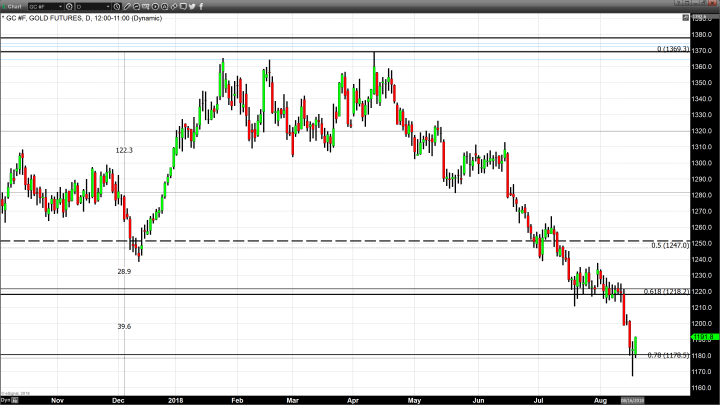The width and height of the screenshot is (720, 405).
Task: Click the circular minus tool icon
Action: tap(136, 6)
